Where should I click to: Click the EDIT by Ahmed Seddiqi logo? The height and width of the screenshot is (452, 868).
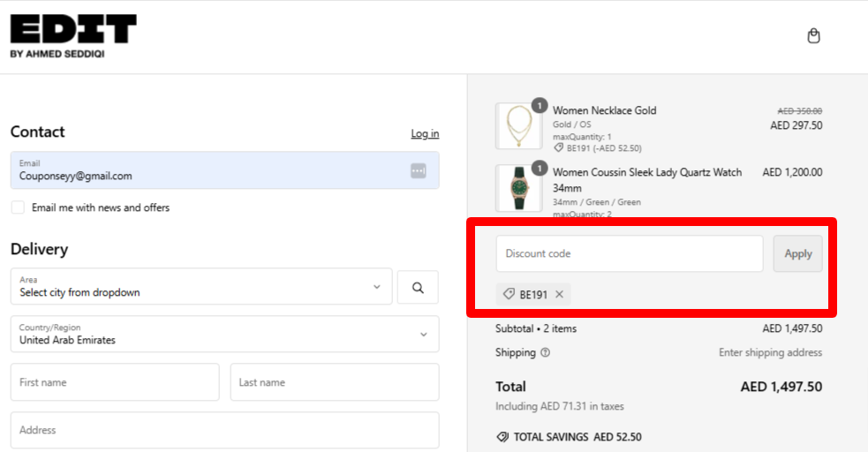tap(73, 35)
